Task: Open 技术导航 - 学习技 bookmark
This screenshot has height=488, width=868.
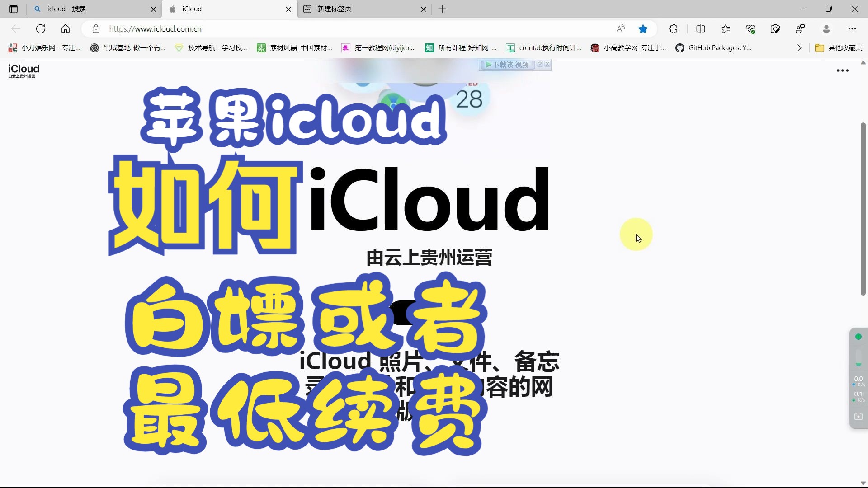Action: [211, 48]
